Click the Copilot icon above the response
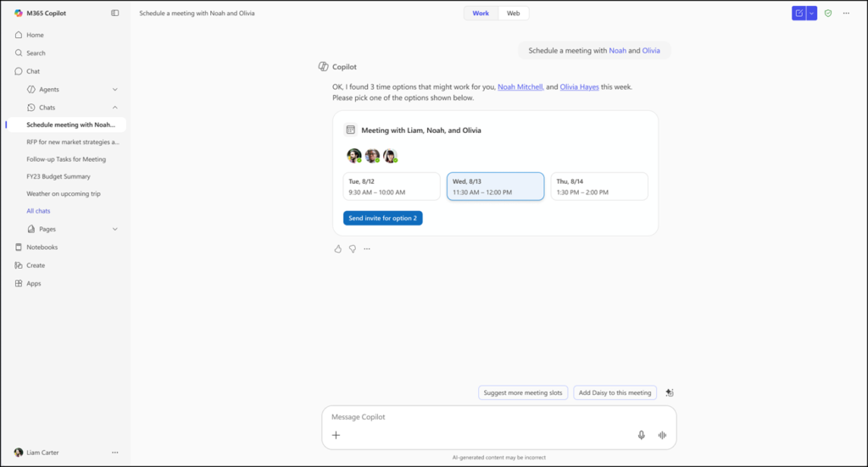The image size is (868, 467). [323, 66]
